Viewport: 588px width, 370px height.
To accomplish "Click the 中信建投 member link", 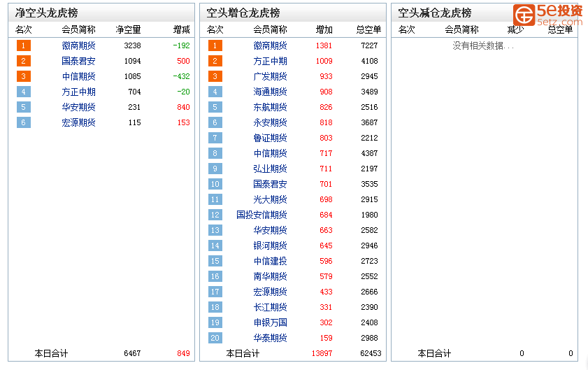I will click(x=270, y=261).
